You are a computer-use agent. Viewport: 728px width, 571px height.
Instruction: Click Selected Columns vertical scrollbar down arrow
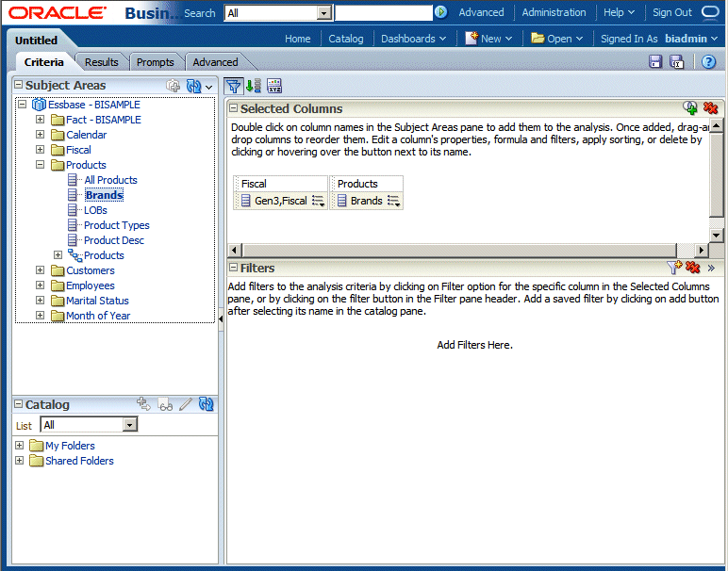tap(716, 236)
